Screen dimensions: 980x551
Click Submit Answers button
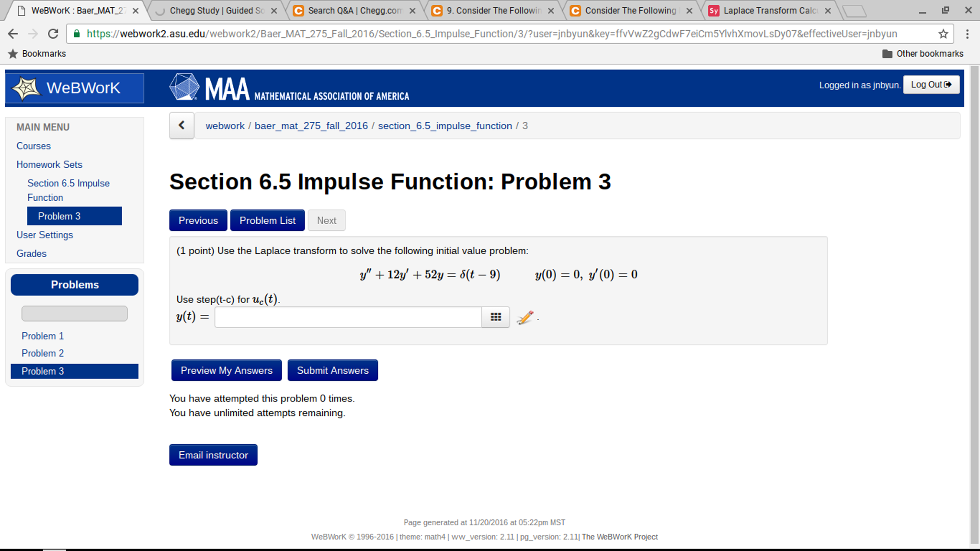(x=332, y=370)
